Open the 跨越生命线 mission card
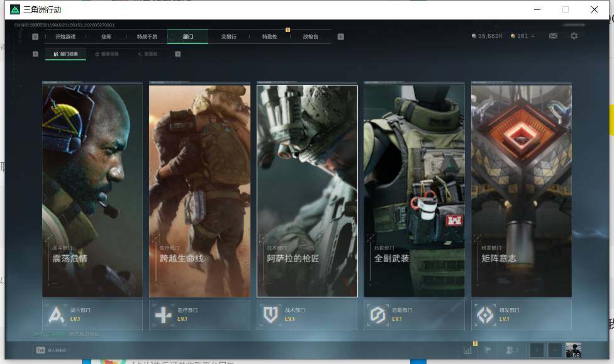This screenshot has width=614, height=364. 199,191
